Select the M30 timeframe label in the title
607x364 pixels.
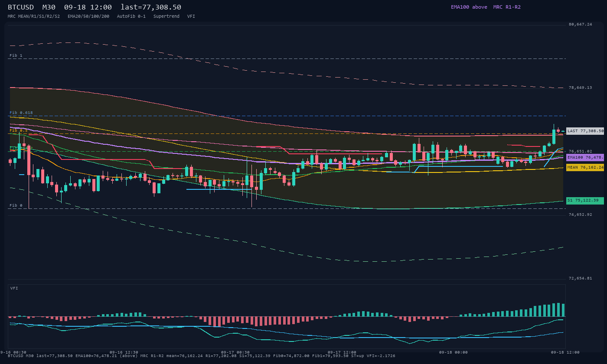tap(49, 7)
